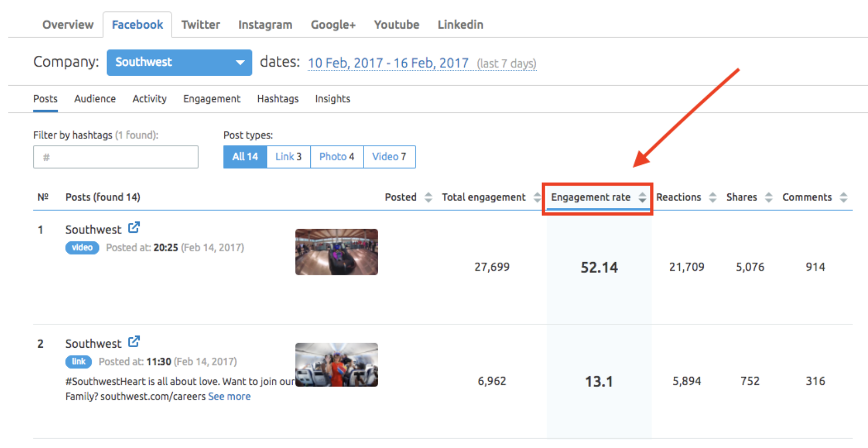
Task: Open the Audience sub-tab
Action: pyautogui.click(x=95, y=99)
